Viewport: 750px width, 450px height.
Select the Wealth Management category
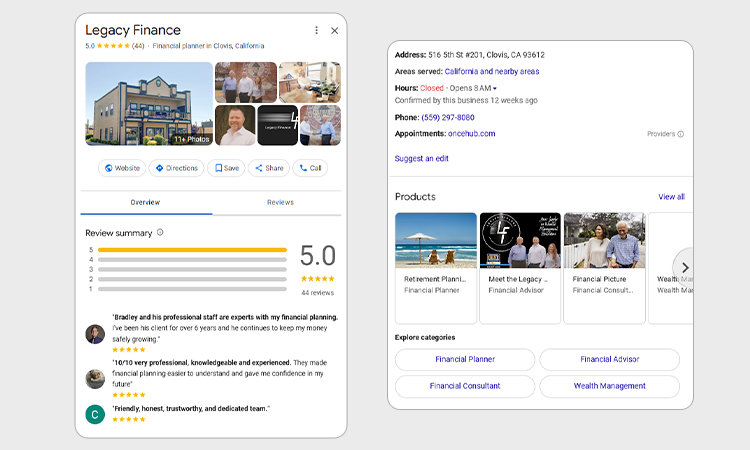point(609,386)
